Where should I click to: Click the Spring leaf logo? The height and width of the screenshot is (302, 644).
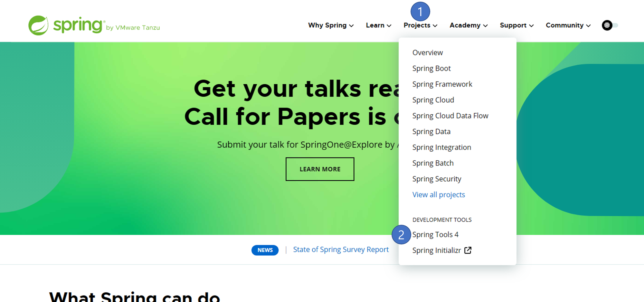(x=38, y=25)
